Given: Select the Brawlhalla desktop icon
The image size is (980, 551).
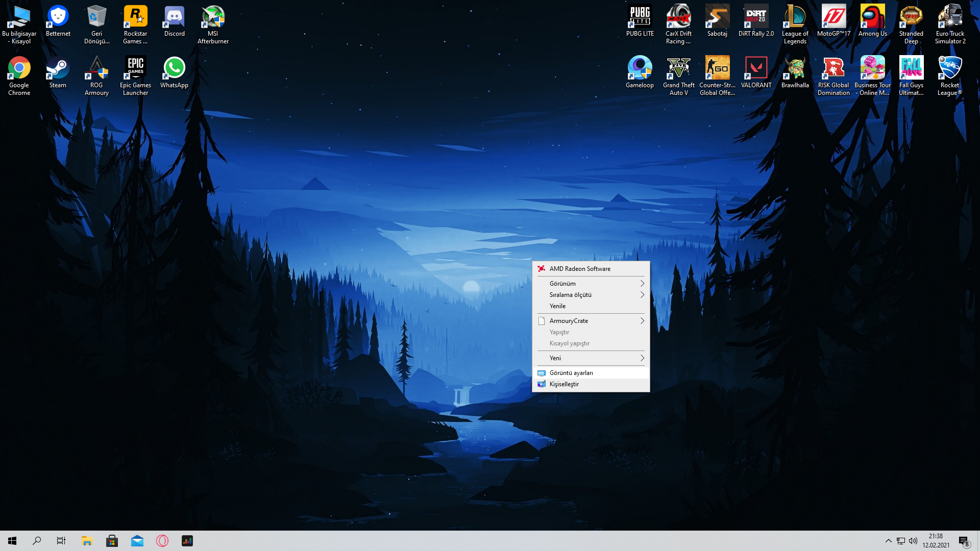Looking at the screenshot, I should [x=795, y=72].
